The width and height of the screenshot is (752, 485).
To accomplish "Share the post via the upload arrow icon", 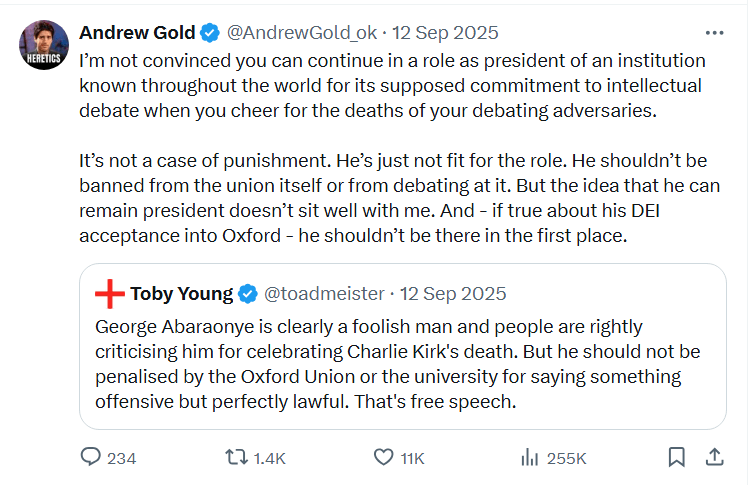I will 715,458.
